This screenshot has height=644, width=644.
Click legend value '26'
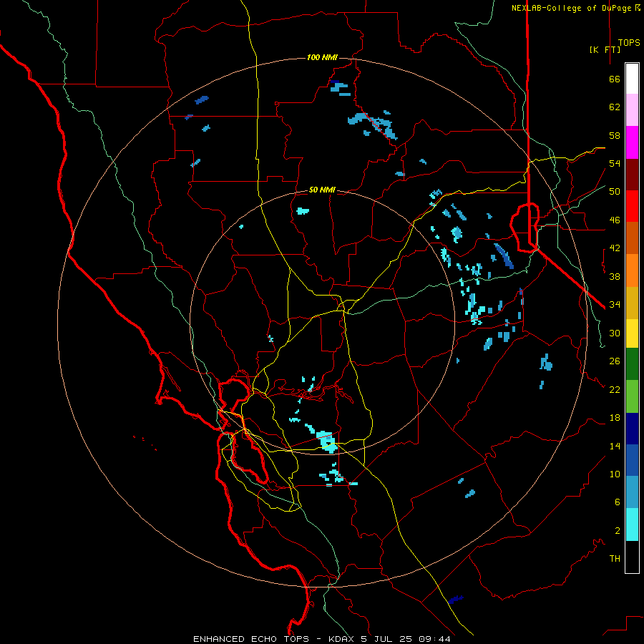click(x=615, y=361)
